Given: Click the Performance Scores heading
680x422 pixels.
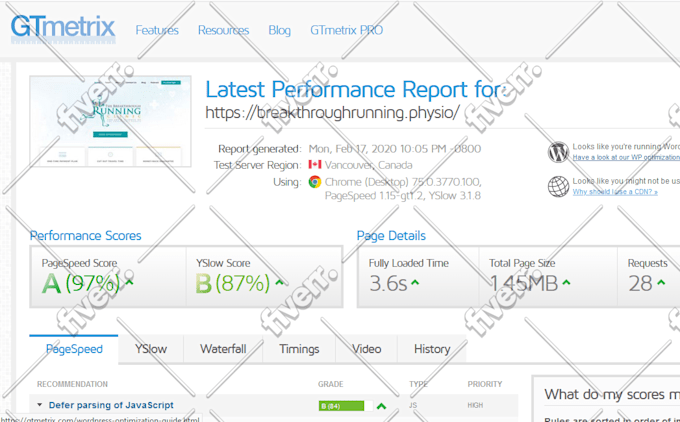Looking at the screenshot, I should tap(85, 236).
